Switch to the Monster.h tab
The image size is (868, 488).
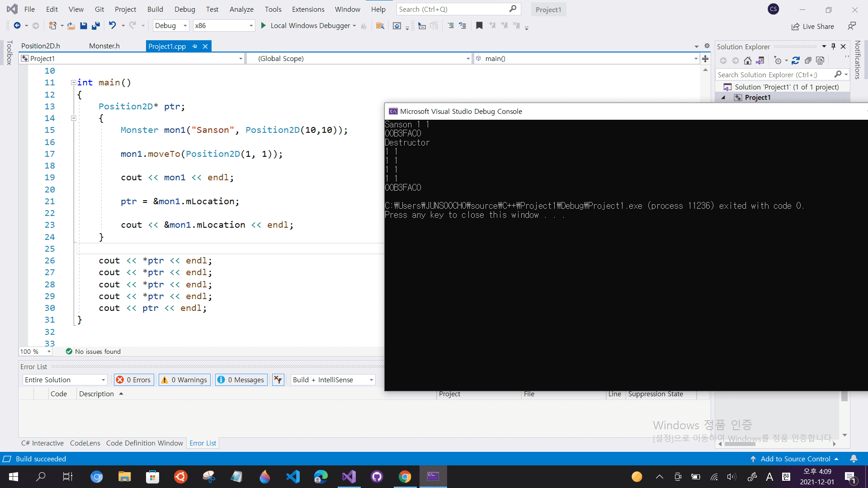[x=104, y=46]
